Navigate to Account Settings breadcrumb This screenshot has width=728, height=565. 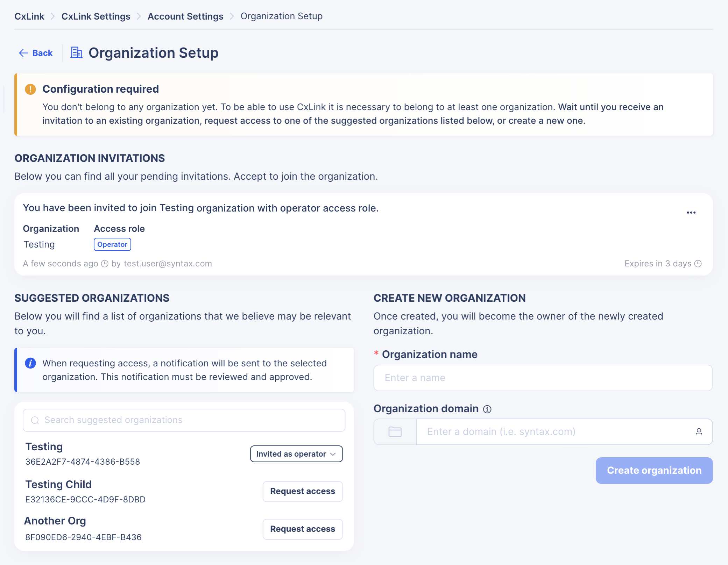185,16
